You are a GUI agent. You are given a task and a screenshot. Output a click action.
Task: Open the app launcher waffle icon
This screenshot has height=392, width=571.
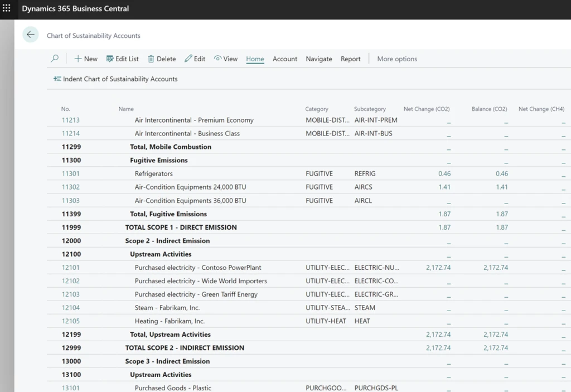click(7, 8)
